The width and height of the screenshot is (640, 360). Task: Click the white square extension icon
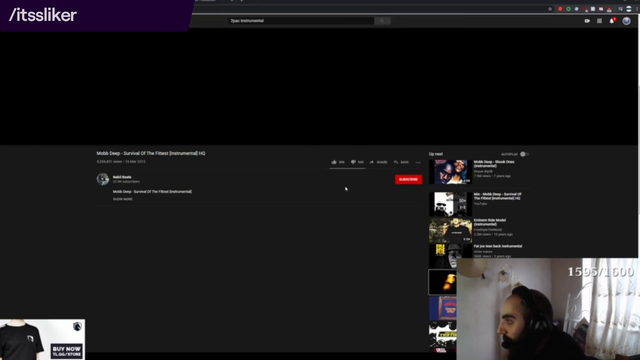coord(593,9)
